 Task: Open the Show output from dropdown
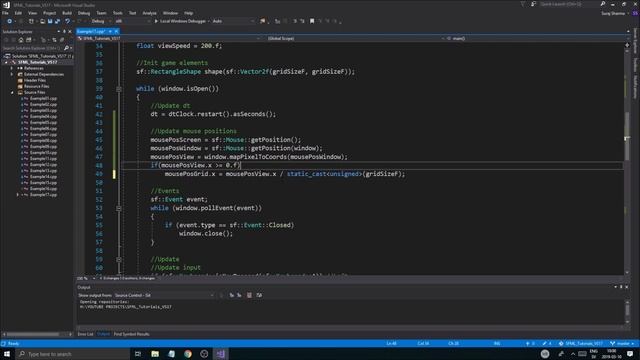click(164, 295)
